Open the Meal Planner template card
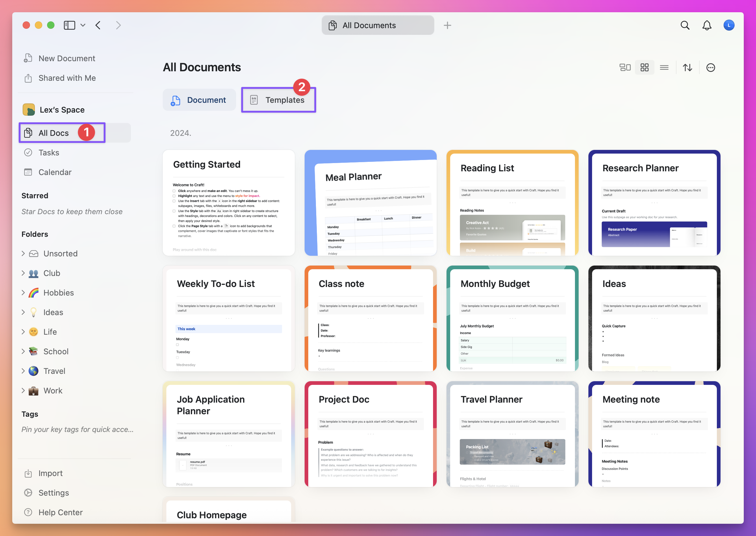 point(370,203)
